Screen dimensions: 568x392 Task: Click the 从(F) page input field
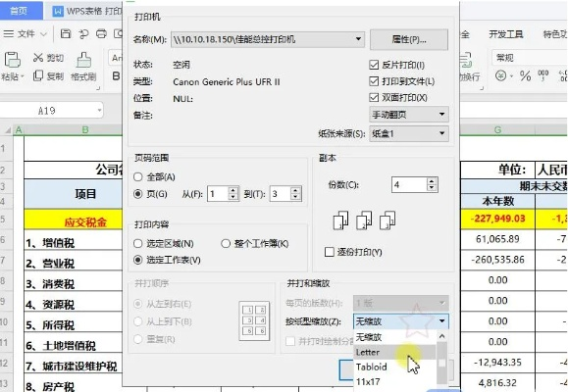click(x=218, y=194)
